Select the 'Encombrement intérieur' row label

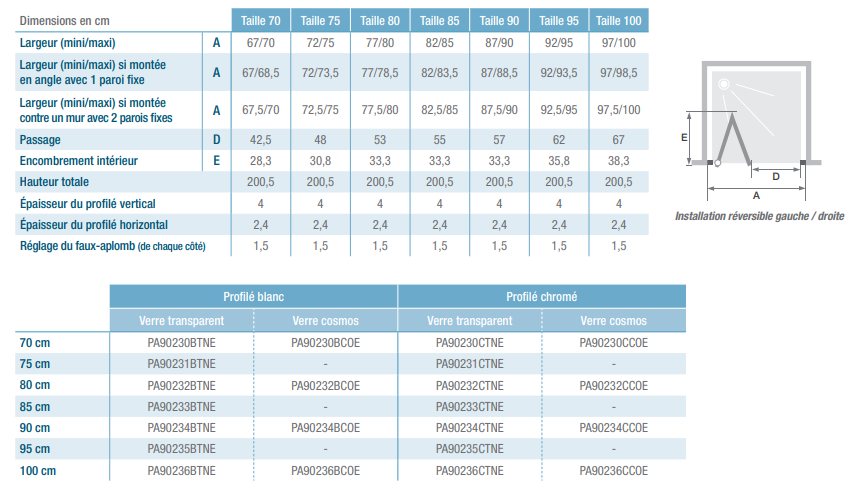point(79,161)
